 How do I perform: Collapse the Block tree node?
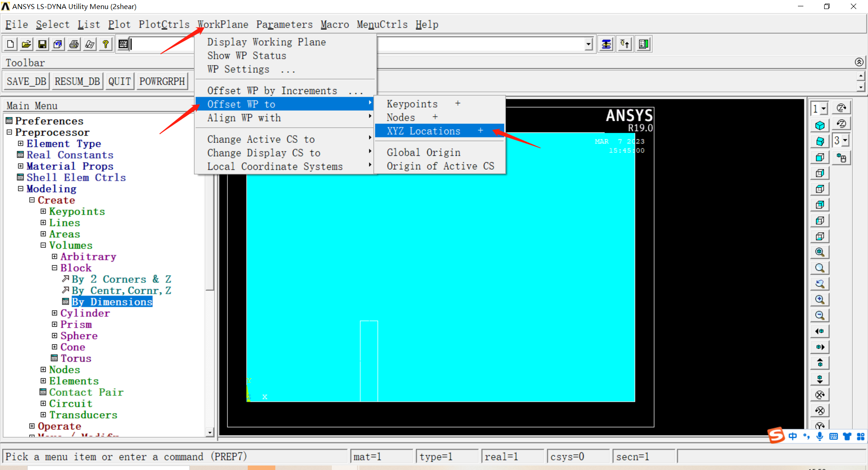54,268
